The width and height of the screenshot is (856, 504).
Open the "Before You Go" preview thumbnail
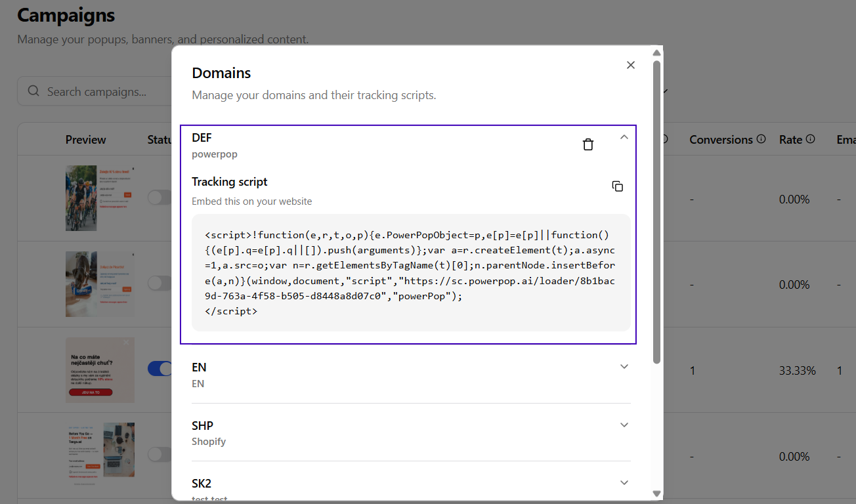[x=100, y=455]
